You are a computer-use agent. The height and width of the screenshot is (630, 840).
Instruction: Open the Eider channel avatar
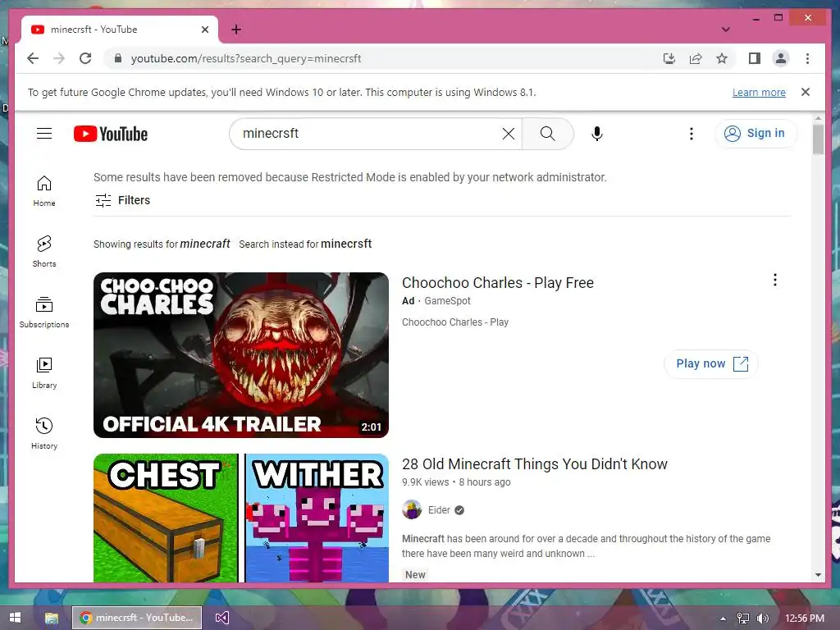click(412, 510)
